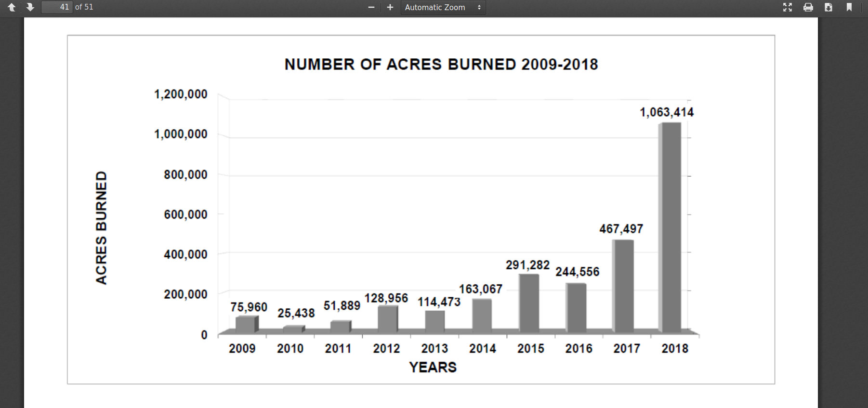The height and width of the screenshot is (408, 868).
Task: Click the 2009 year label on axis
Action: click(x=242, y=348)
